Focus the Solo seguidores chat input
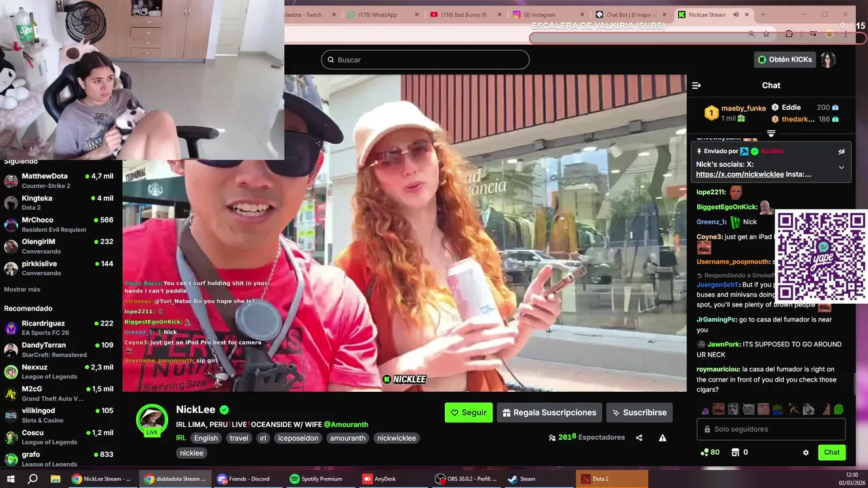Image resolution: width=868 pixels, height=488 pixels. coord(771,429)
